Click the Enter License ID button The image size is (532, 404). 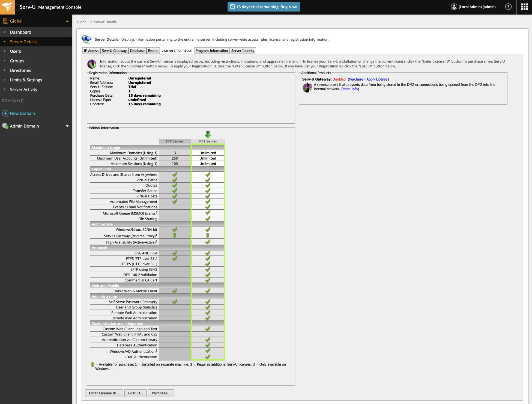104,393
